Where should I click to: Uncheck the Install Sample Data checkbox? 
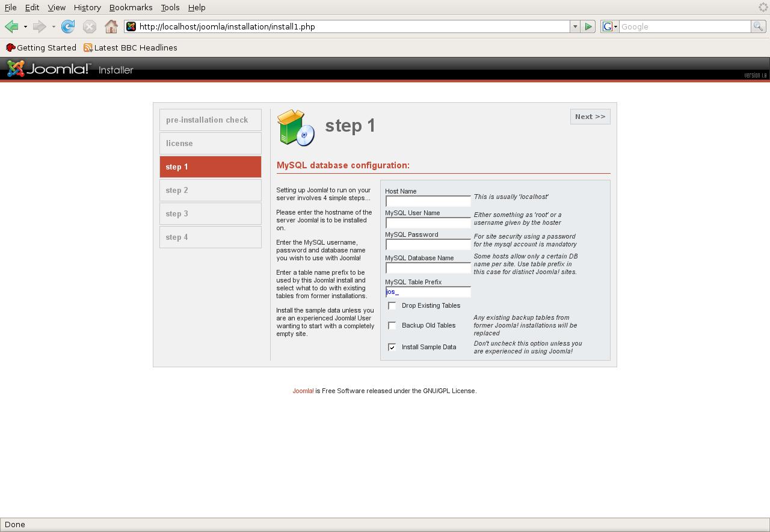point(392,347)
